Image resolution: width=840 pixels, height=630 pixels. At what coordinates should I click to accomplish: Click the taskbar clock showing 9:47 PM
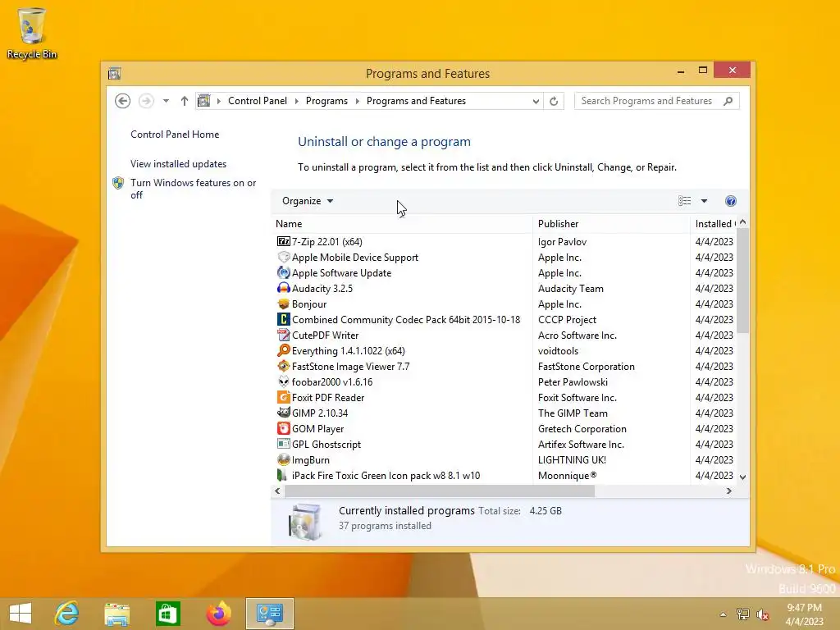tap(804, 614)
